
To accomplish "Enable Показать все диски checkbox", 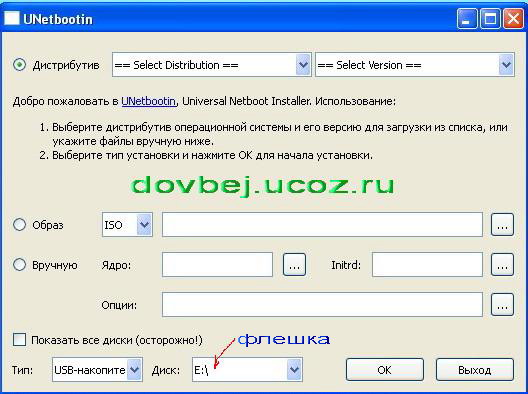I will (x=19, y=339).
